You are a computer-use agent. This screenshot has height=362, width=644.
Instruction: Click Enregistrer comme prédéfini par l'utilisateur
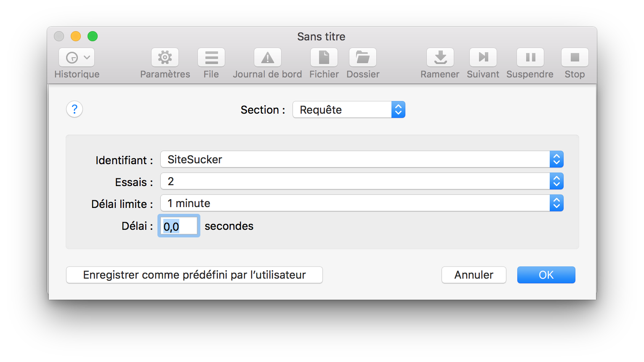[194, 275]
